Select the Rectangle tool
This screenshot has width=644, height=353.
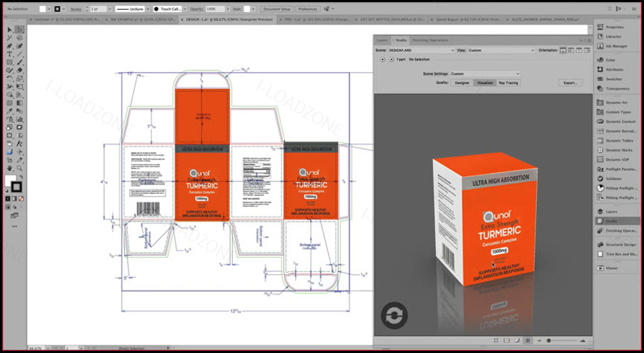tap(10, 62)
